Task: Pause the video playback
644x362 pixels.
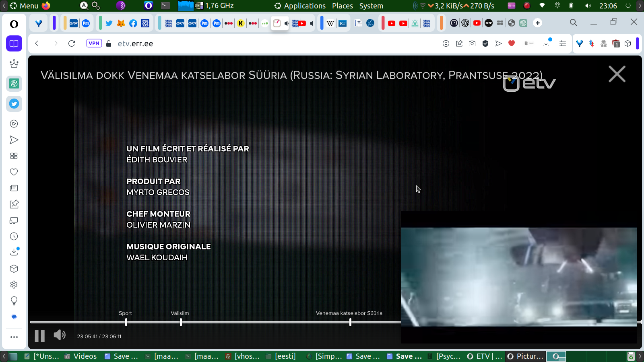Action: [39, 336]
